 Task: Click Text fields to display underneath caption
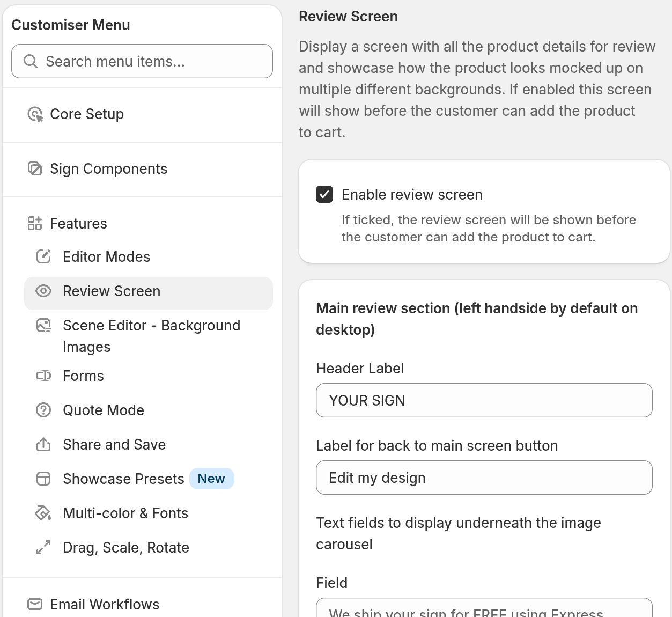point(459,533)
